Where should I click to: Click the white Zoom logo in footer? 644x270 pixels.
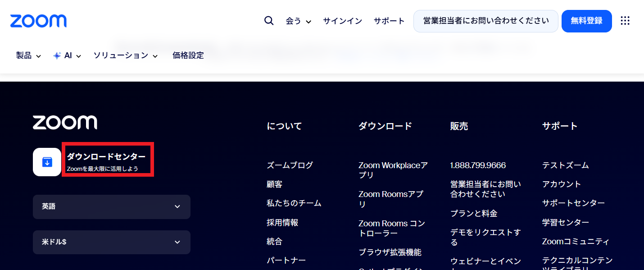click(65, 123)
